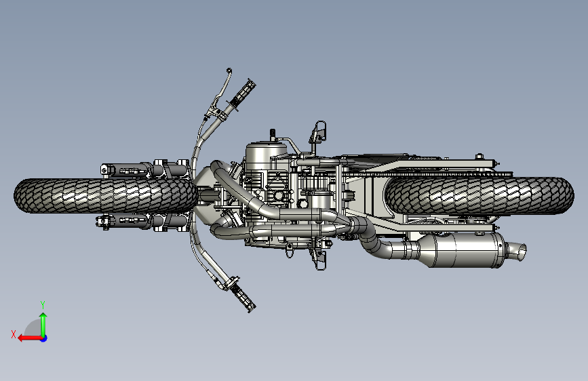Click the red X axis arrow
588x381 pixels.
pos(30,338)
